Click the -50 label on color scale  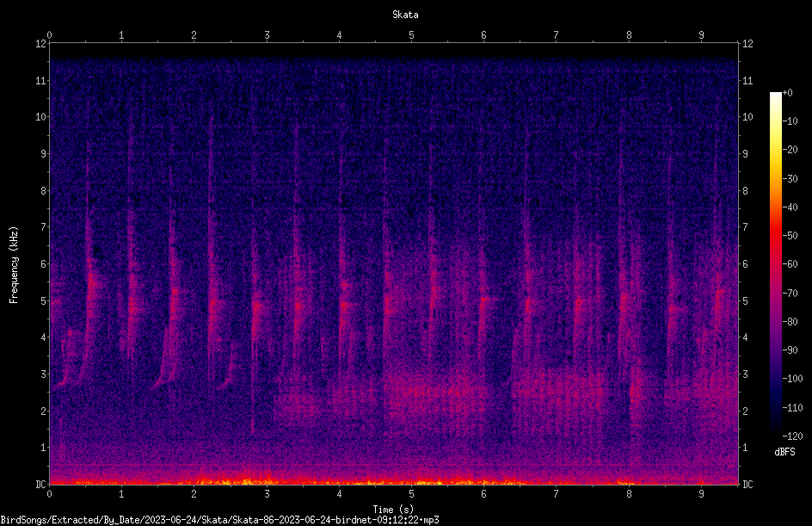click(x=790, y=235)
